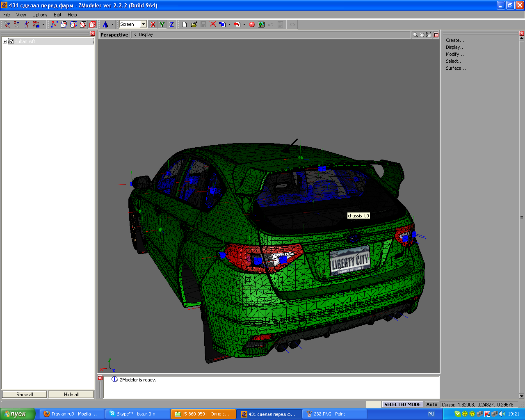
Task: Open the Options menu
Action: point(40,15)
